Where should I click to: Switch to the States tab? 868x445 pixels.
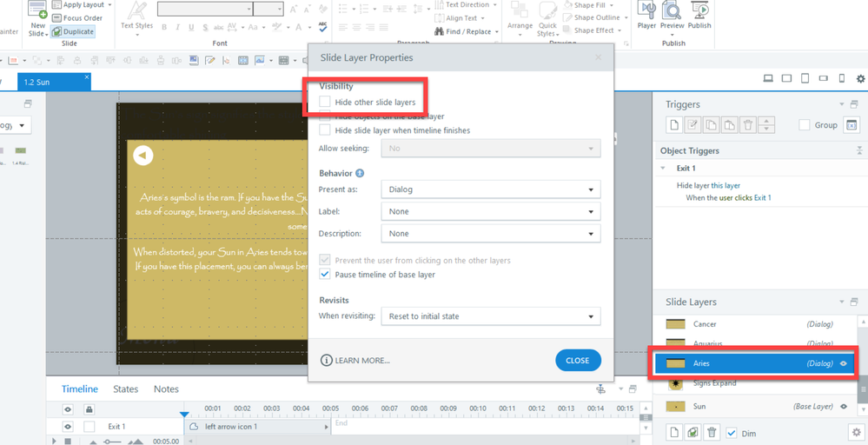[126, 389]
